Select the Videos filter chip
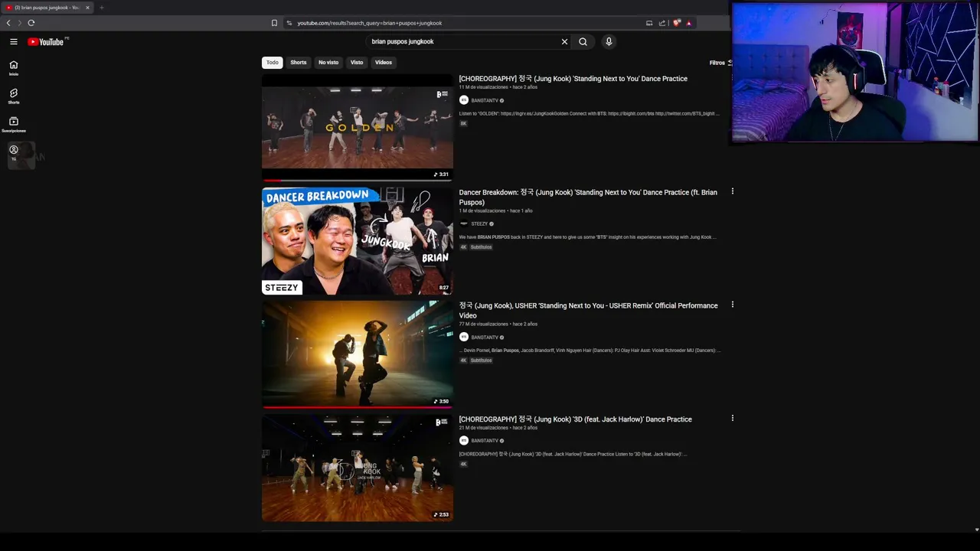This screenshot has height=551, width=980. tap(384, 63)
